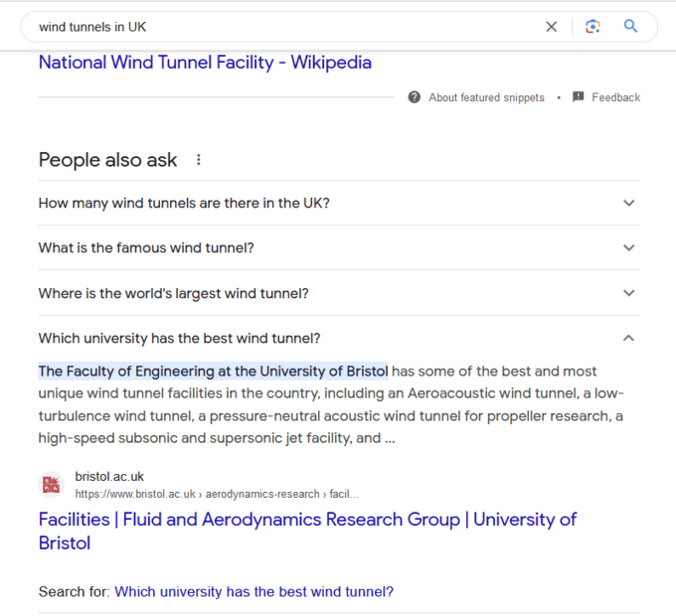Click the bristol.ac.uk site name
This screenshot has height=616, width=676.
click(109, 477)
